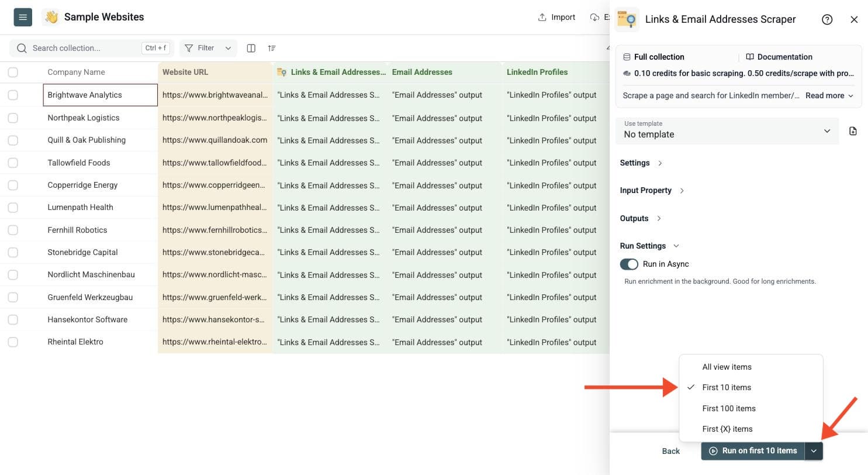
Task: Click the column layout icon
Action: (x=251, y=49)
